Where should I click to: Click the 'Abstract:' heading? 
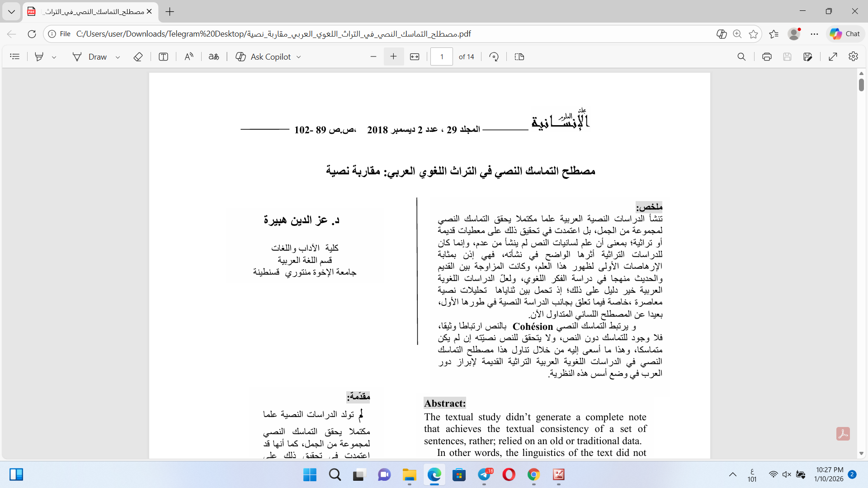click(445, 404)
